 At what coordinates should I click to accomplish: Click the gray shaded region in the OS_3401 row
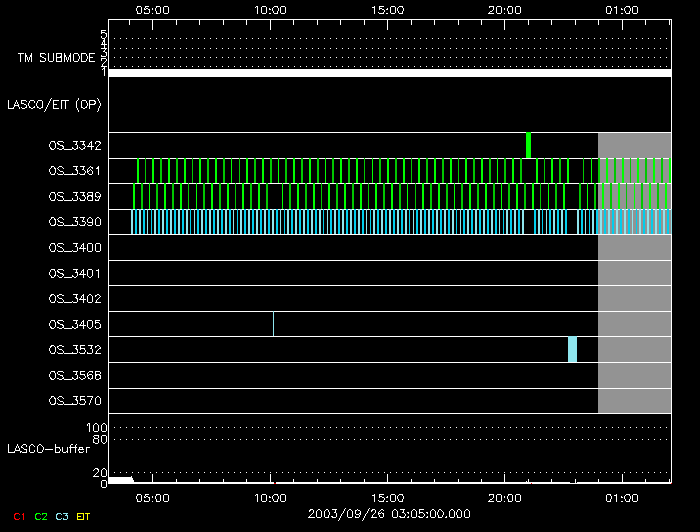[x=634, y=273]
